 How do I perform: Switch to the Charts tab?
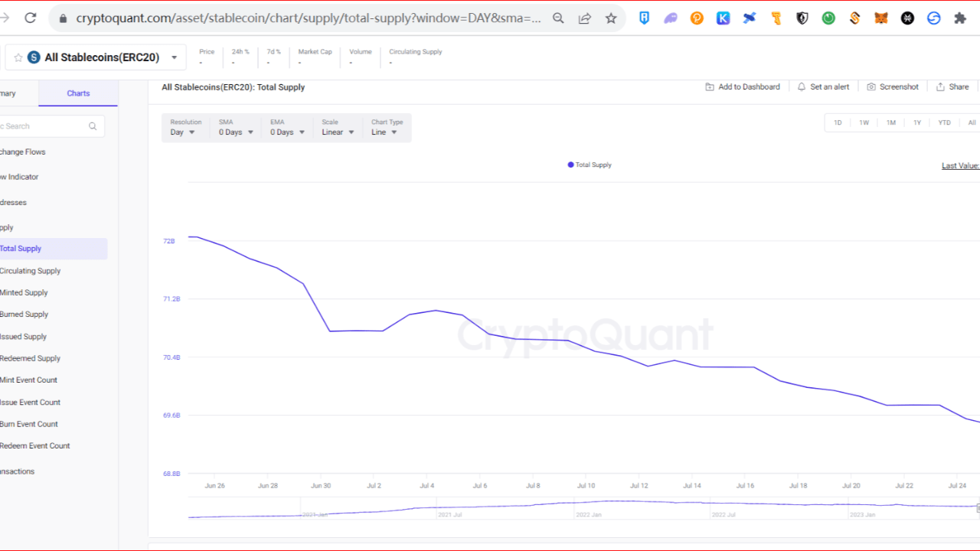coord(78,93)
